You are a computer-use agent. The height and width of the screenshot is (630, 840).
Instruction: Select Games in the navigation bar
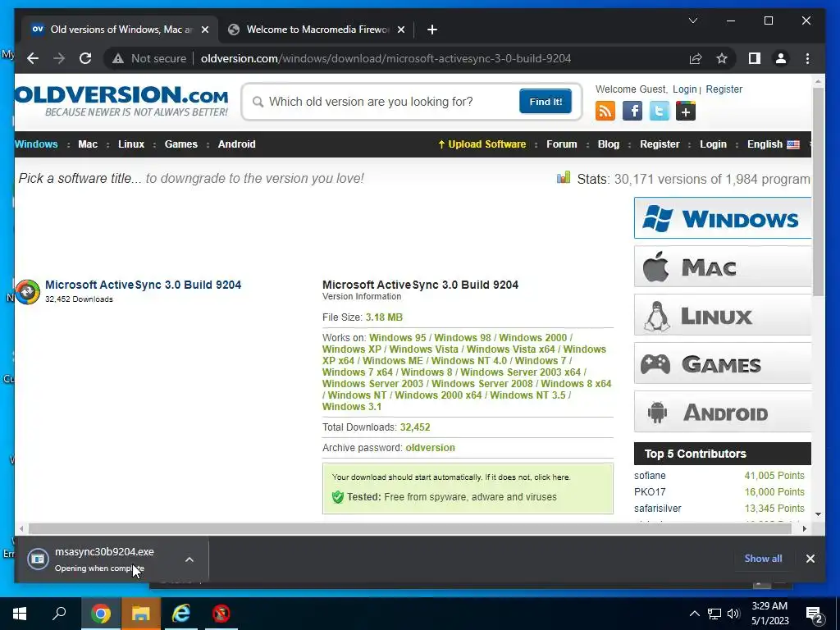click(x=181, y=144)
